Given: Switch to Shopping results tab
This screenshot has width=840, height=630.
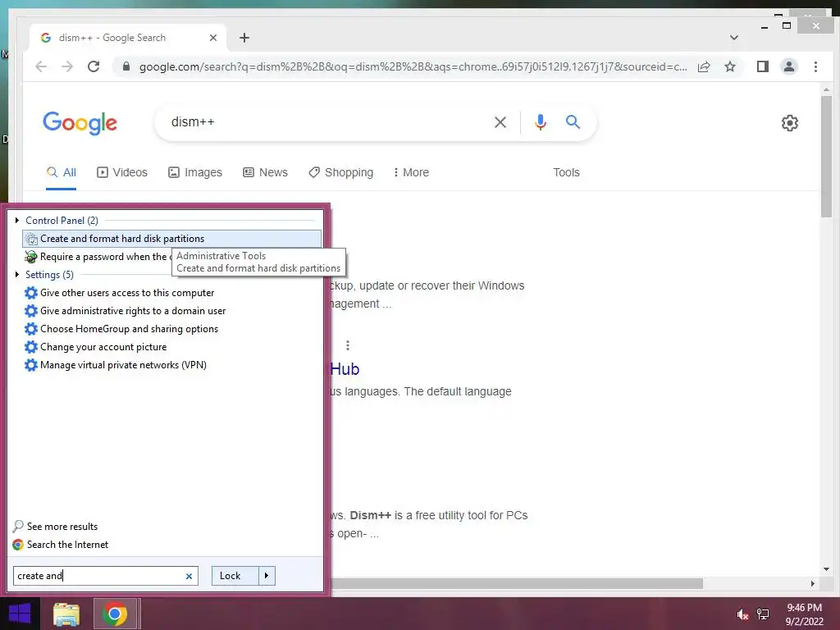Looking at the screenshot, I should (x=340, y=172).
